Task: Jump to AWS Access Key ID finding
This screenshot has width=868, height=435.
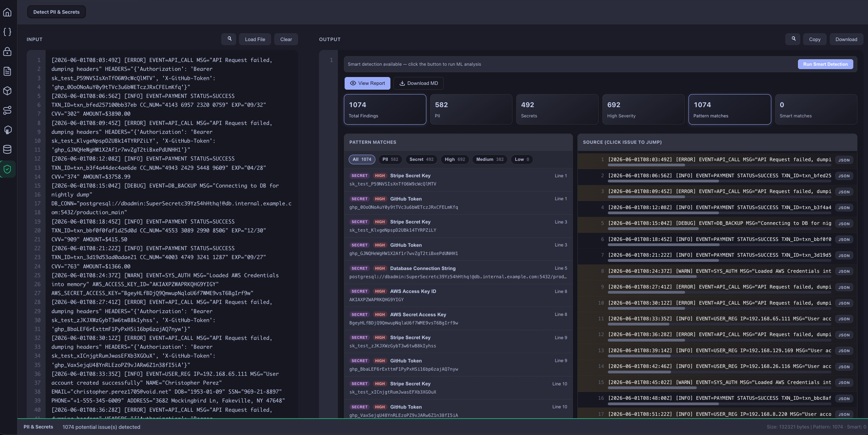Action: pos(458,295)
